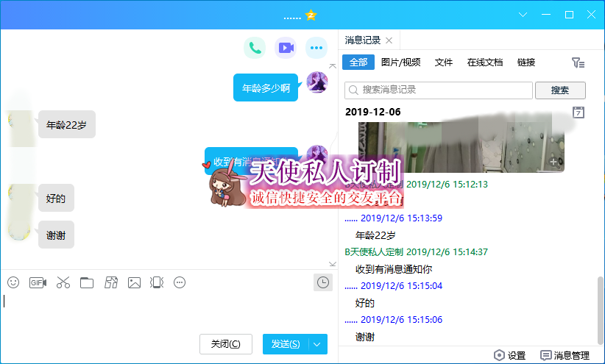The image size is (605, 364).
Task: Send a window shake nudge
Action: point(156,282)
